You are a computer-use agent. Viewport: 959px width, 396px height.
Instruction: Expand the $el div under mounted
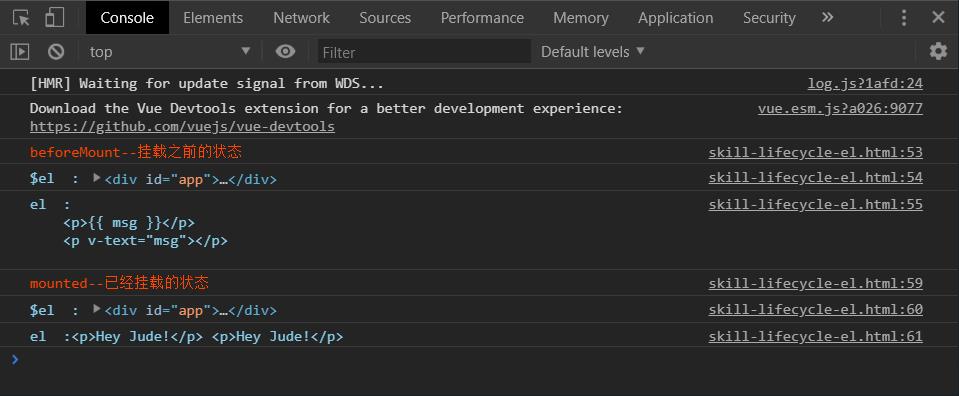[x=97, y=309]
